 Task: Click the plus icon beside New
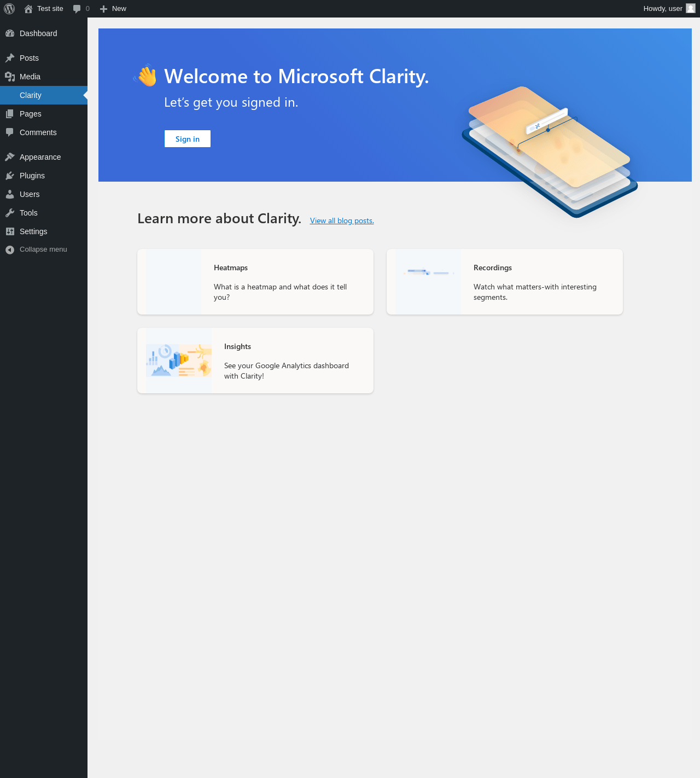(x=103, y=9)
